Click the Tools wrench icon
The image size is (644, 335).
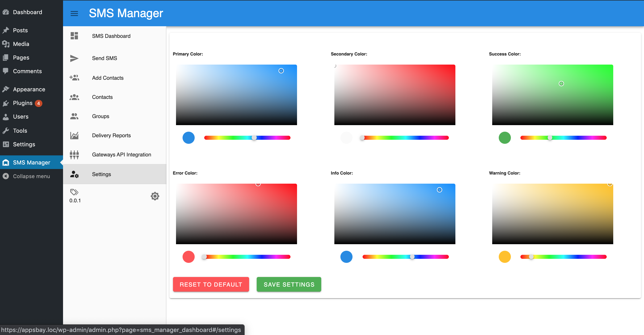6,131
